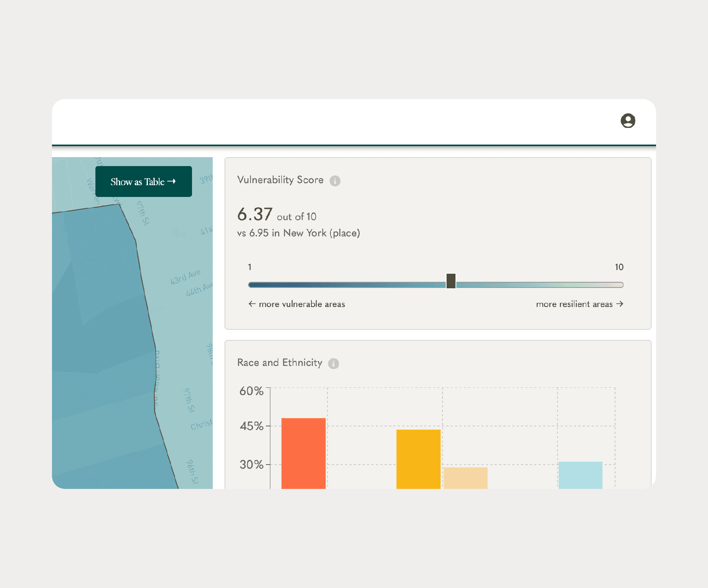Click the Race and Ethnicity heading
Image resolution: width=708 pixels, height=588 pixels.
tap(280, 363)
